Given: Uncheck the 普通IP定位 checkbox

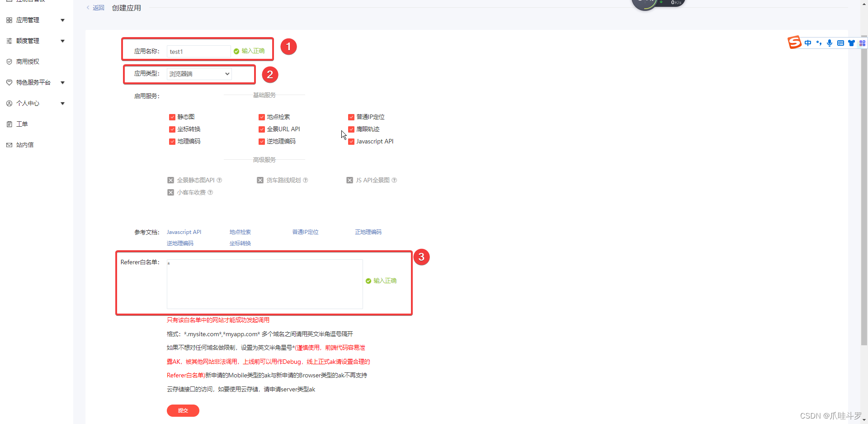Looking at the screenshot, I should coord(351,117).
